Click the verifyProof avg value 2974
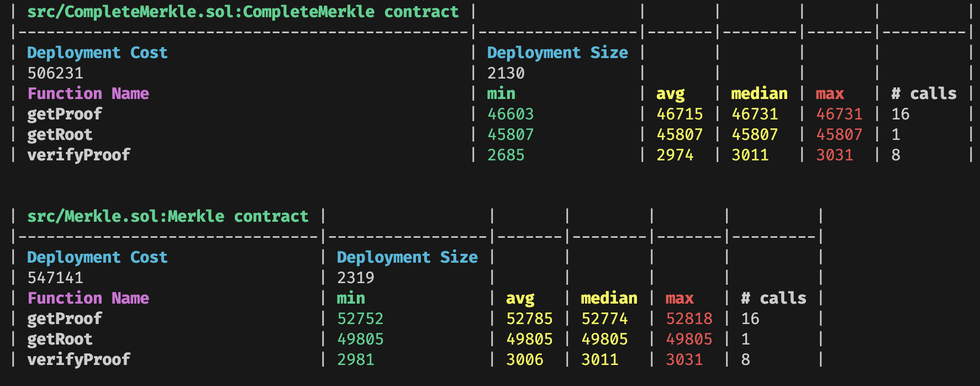The height and width of the screenshot is (386, 980). tap(675, 155)
